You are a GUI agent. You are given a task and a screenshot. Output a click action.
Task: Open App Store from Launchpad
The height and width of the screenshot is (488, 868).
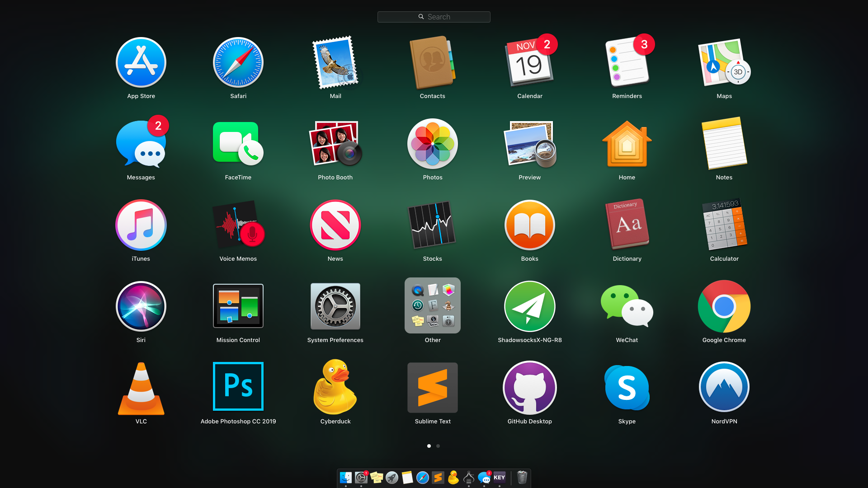click(141, 62)
